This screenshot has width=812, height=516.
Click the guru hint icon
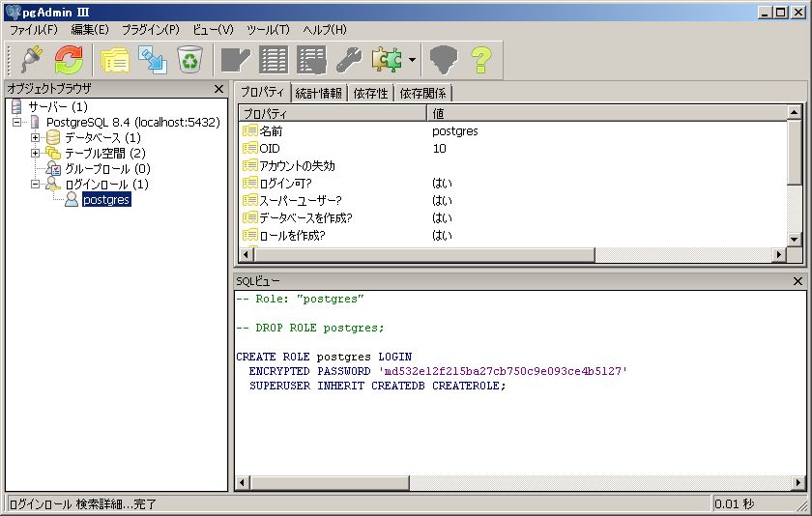pyautogui.click(x=444, y=60)
